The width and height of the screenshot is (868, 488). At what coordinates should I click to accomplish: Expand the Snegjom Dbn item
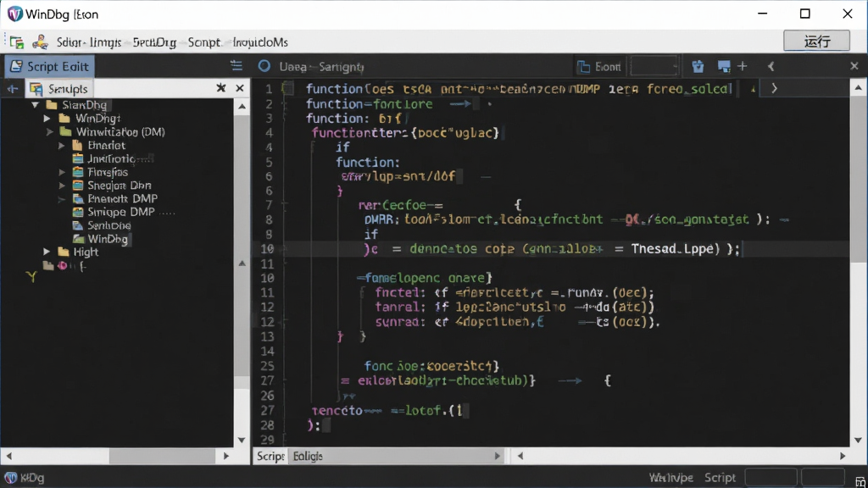pyautogui.click(x=62, y=186)
